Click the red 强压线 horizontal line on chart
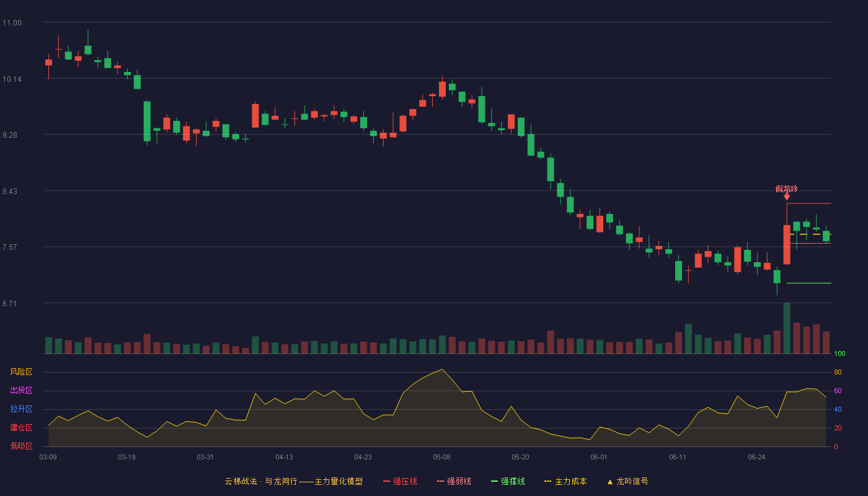 [x=809, y=203]
